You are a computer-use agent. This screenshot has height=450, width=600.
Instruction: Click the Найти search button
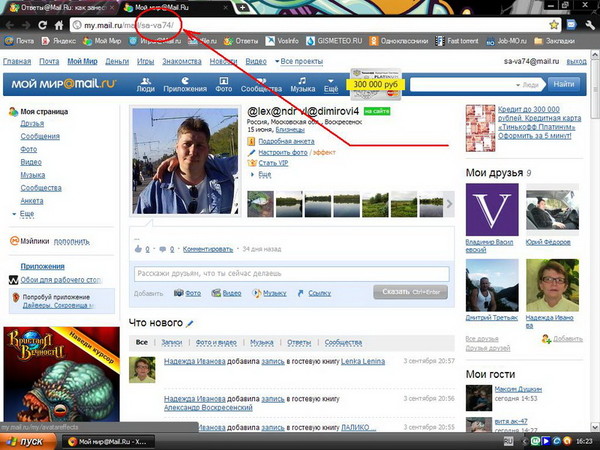(x=564, y=84)
